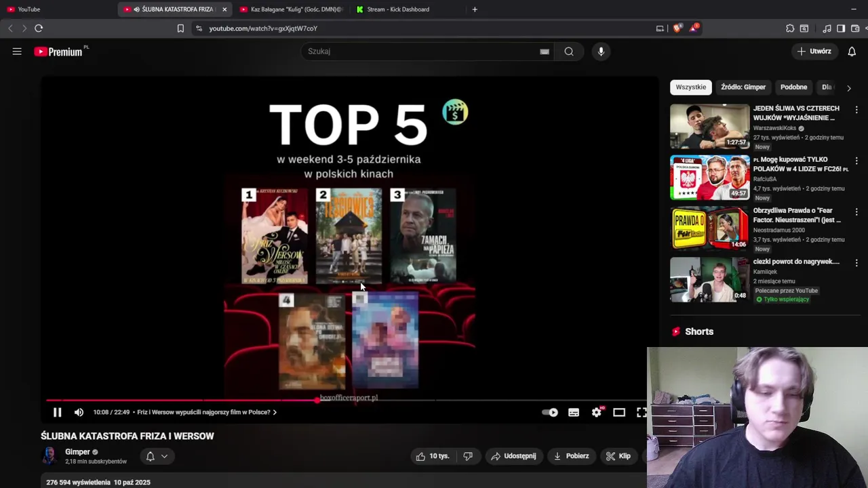Create a clip with Klip button
The image size is (868, 488).
click(618, 456)
